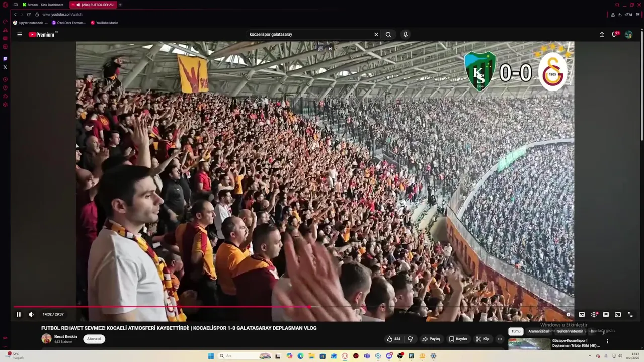Open browser downloads icon in toolbar
The image size is (644, 362).
pos(620,14)
